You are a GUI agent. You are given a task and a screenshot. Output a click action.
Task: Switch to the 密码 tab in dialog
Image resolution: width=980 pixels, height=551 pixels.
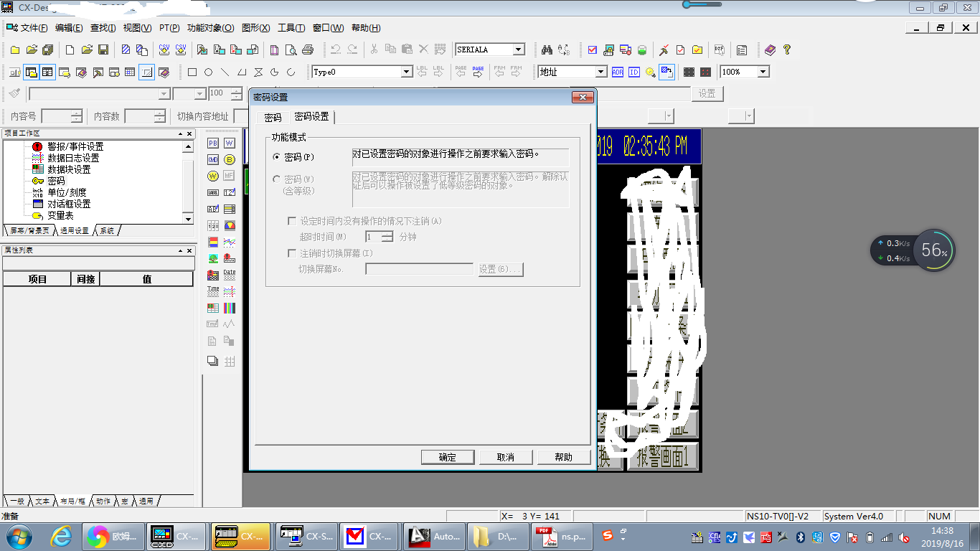273,118
